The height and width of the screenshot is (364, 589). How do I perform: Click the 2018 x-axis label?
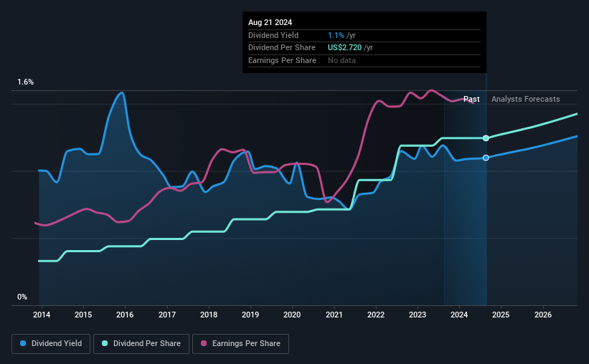tap(209, 315)
